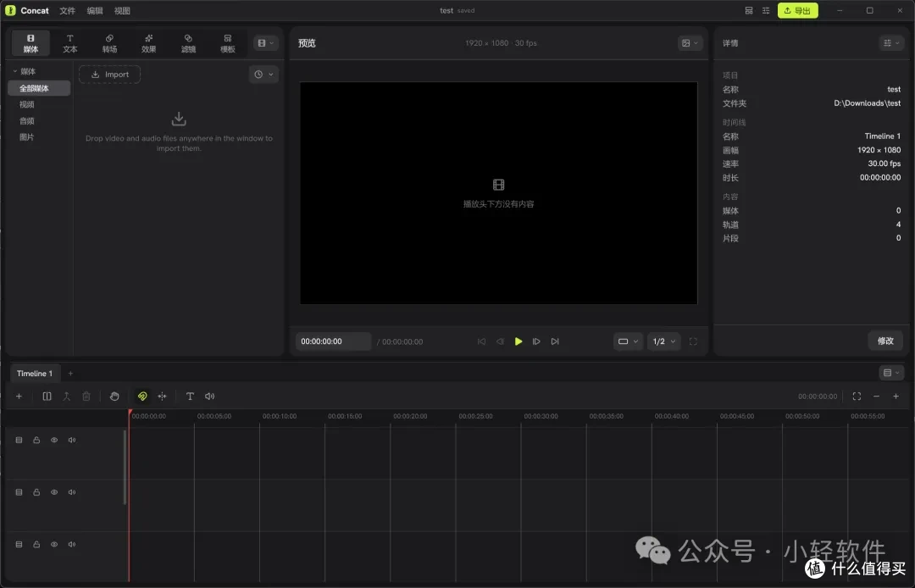Select the 音频 category
Viewport: 915px width, 588px height.
click(27, 121)
